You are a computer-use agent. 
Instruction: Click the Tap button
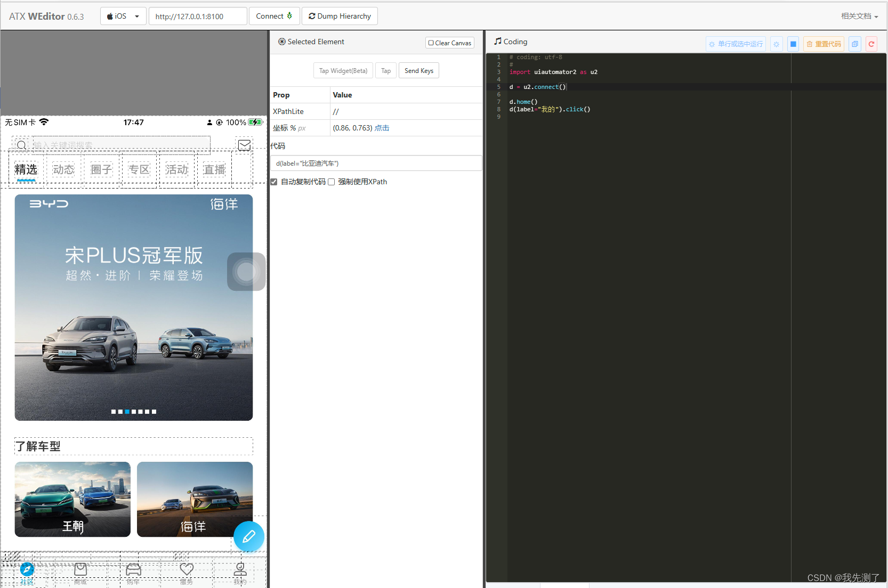click(386, 70)
